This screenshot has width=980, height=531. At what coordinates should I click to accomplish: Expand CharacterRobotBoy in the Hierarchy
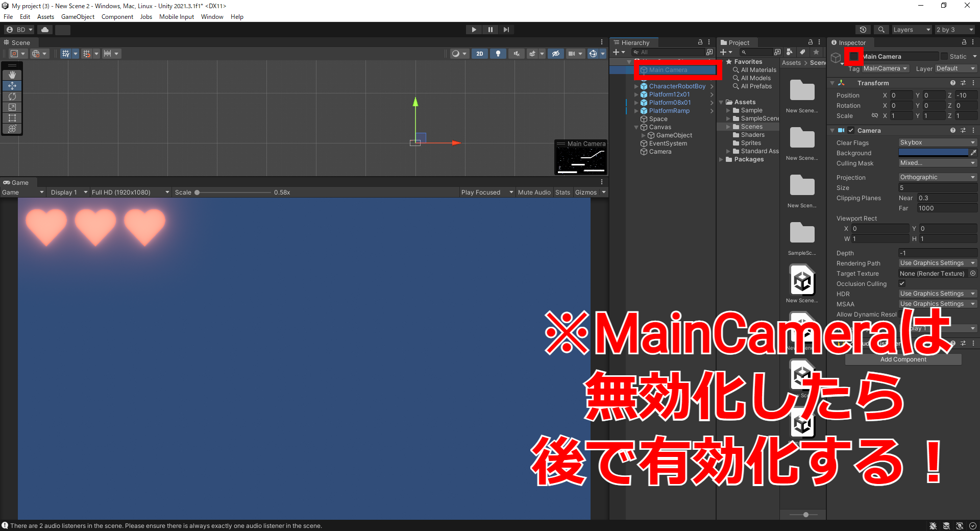[x=635, y=86]
